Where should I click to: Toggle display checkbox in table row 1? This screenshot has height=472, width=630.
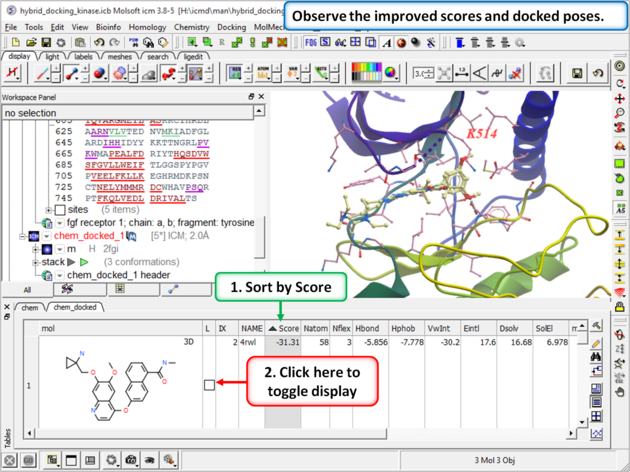[209, 384]
